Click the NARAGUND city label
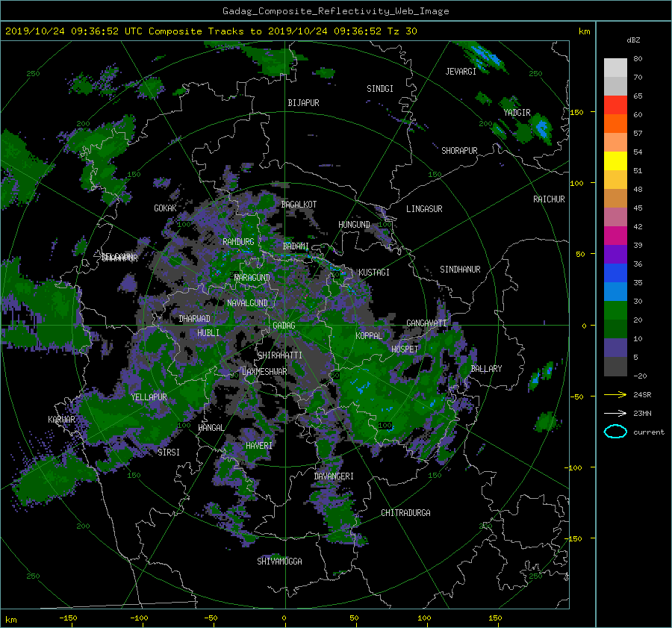Screen dimensions: 672x628 252,278
